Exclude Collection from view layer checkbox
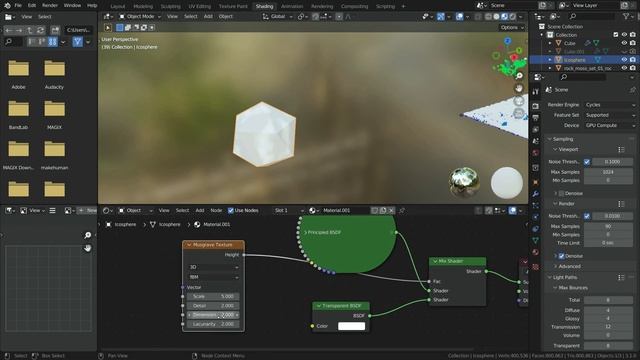The height and width of the screenshot is (360, 640). tap(616, 35)
